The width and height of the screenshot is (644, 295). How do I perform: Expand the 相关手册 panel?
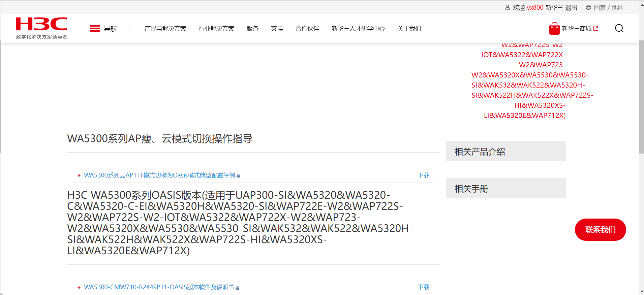click(x=506, y=188)
